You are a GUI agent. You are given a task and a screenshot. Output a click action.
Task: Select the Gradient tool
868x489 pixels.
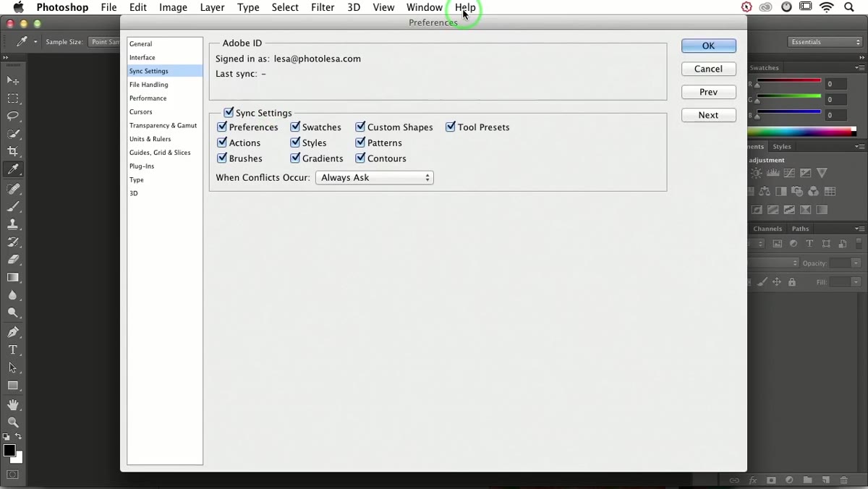click(x=13, y=278)
